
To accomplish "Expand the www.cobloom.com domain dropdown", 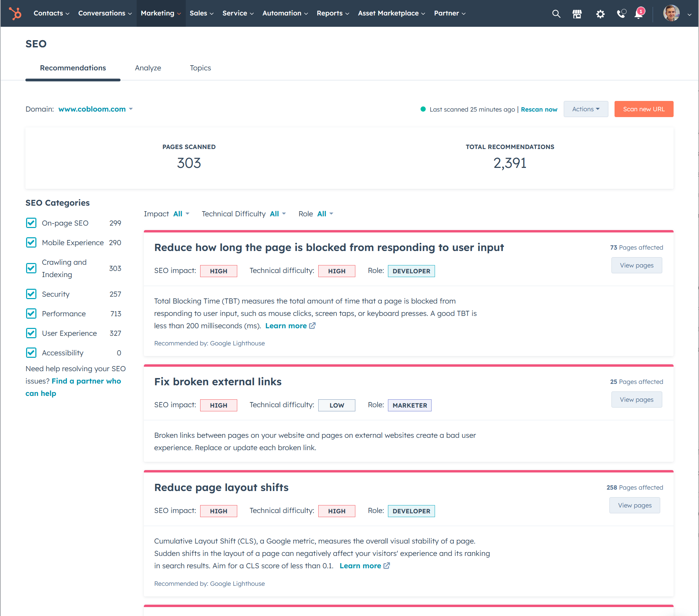I will pos(95,109).
